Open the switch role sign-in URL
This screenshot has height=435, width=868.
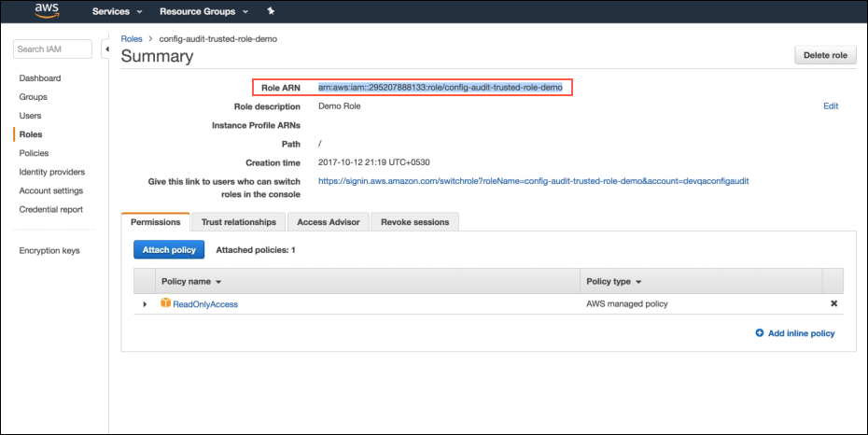(533, 181)
